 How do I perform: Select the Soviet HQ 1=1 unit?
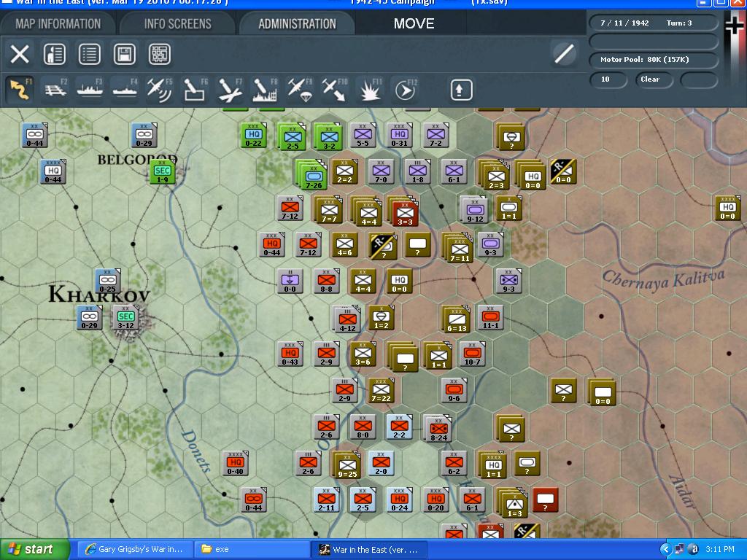(x=492, y=465)
